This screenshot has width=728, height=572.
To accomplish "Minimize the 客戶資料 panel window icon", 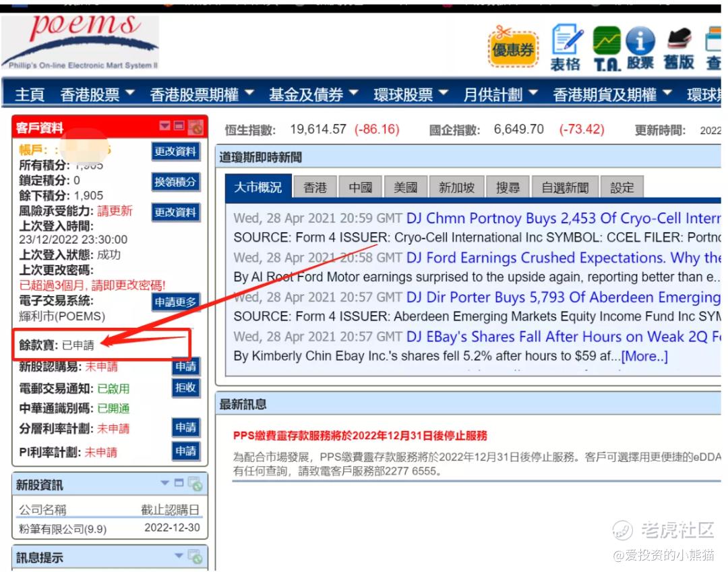I will 179,125.
